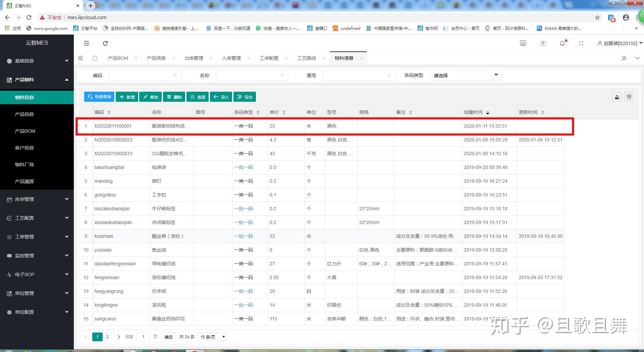
Task: Open the help question mark icon
Action: pyautogui.click(x=543, y=43)
